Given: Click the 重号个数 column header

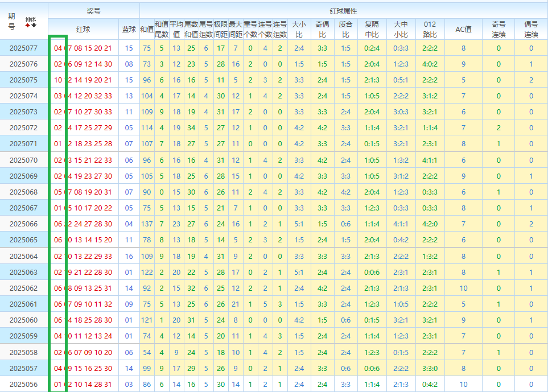Looking at the screenshot, I should coord(250,30).
